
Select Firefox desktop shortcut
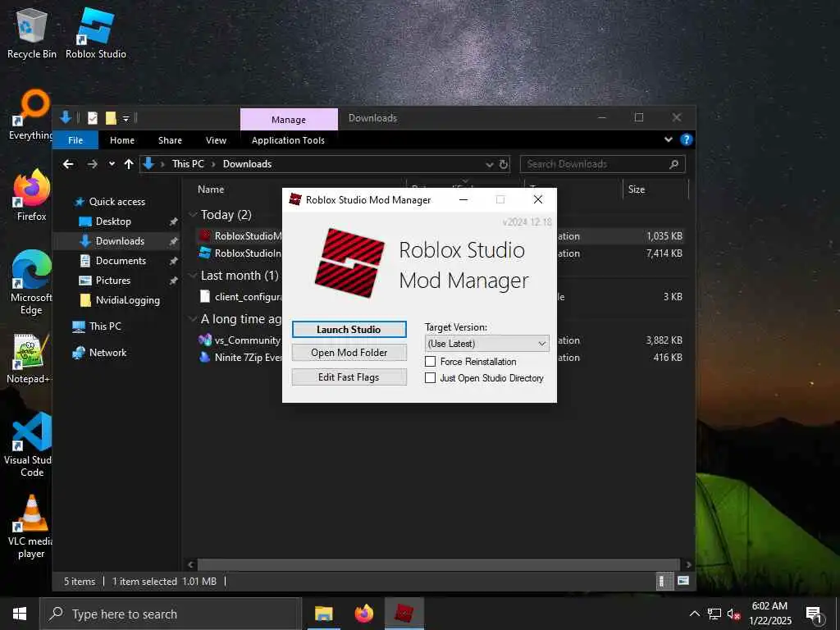(32, 196)
